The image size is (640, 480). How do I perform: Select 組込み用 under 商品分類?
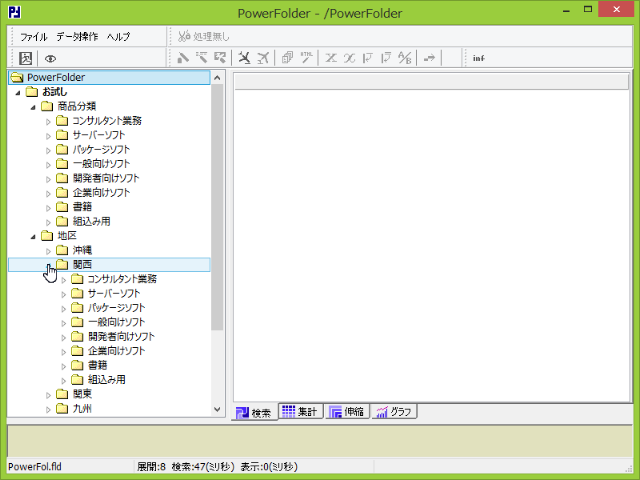91,221
